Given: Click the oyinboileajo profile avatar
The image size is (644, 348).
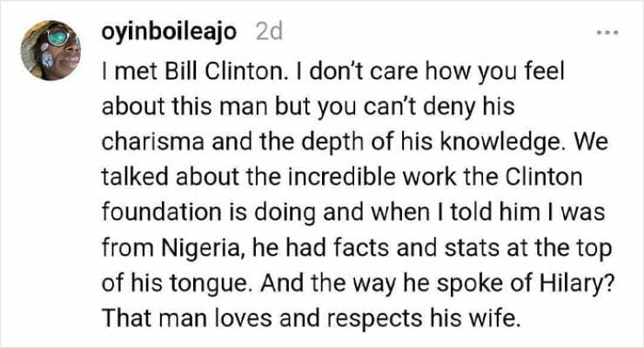Looking at the screenshot, I should pos(50,48).
